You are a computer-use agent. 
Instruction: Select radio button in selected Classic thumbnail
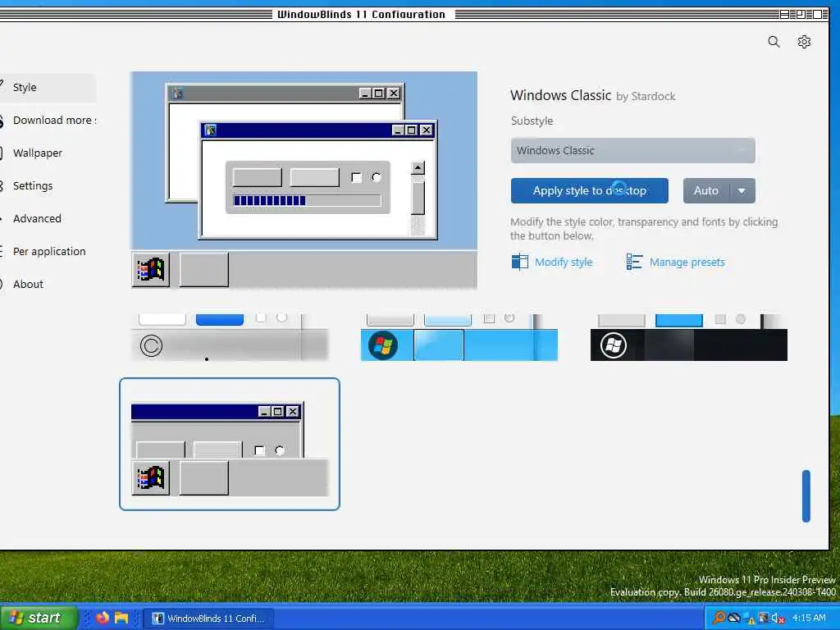pos(280,450)
